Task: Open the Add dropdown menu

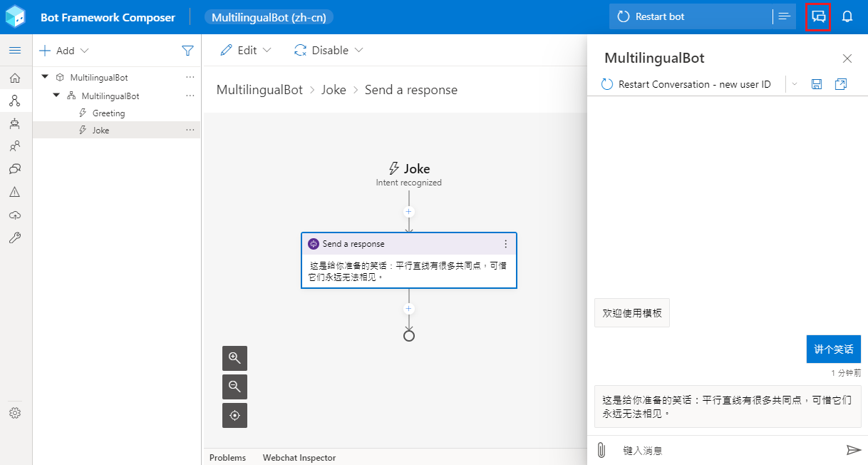Action: 64,51
